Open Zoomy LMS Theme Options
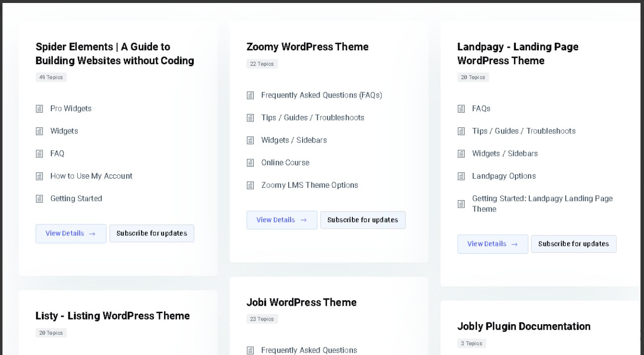This screenshot has width=644, height=355. [310, 185]
